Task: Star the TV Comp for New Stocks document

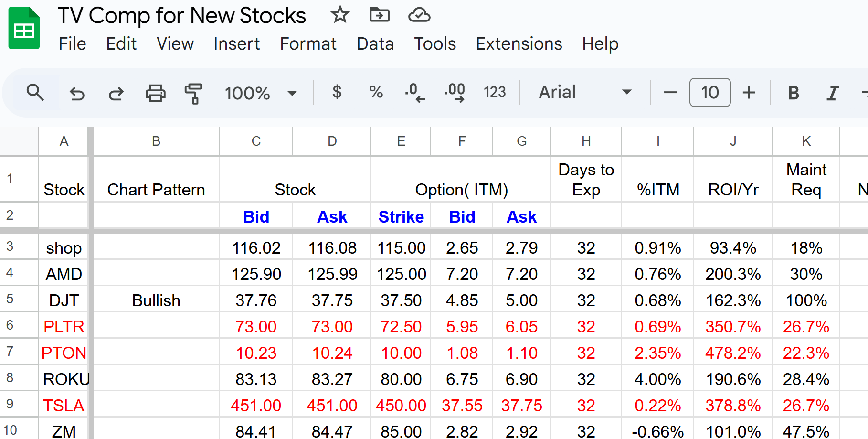Action: (340, 15)
